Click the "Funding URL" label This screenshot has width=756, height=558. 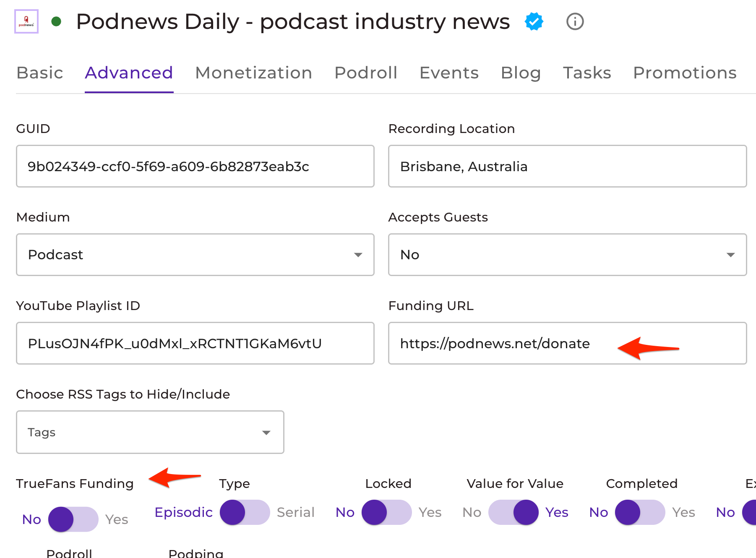pos(431,306)
